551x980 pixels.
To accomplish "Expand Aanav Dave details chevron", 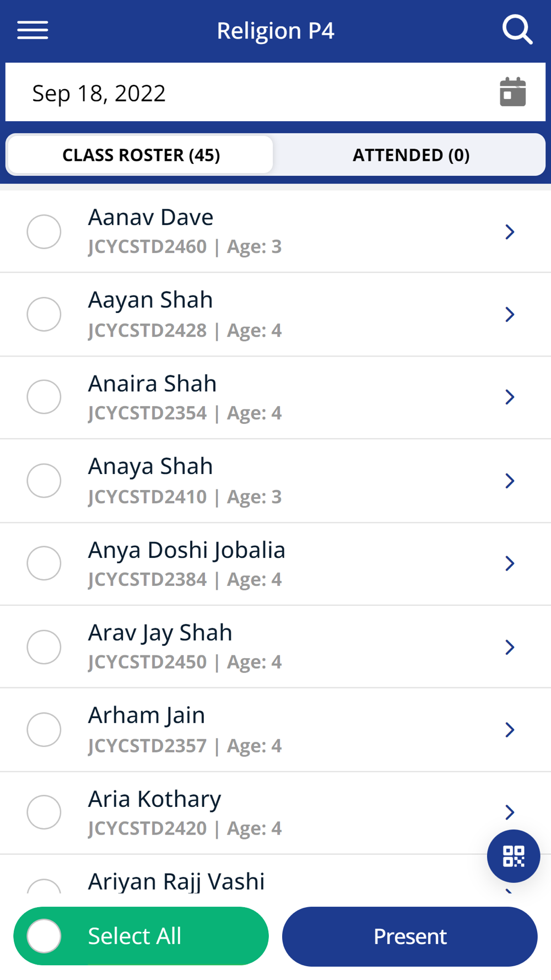I will 510,231.
